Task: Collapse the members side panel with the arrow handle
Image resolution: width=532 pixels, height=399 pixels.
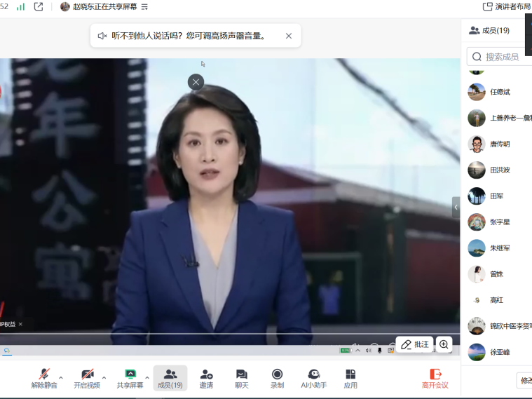Action: tap(456, 207)
